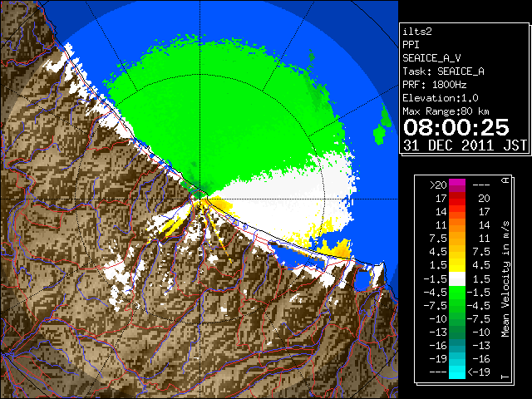Click the '<-19' legend value
This screenshot has width=532, height=399.
coord(479,372)
